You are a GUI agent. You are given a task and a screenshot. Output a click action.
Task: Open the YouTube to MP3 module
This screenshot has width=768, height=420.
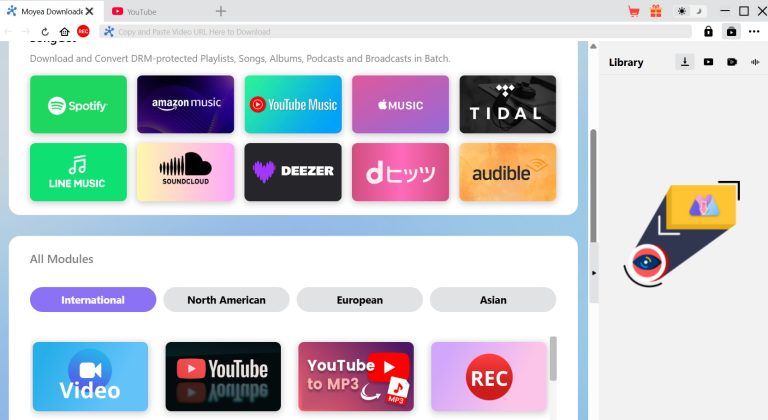click(x=356, y=376)
